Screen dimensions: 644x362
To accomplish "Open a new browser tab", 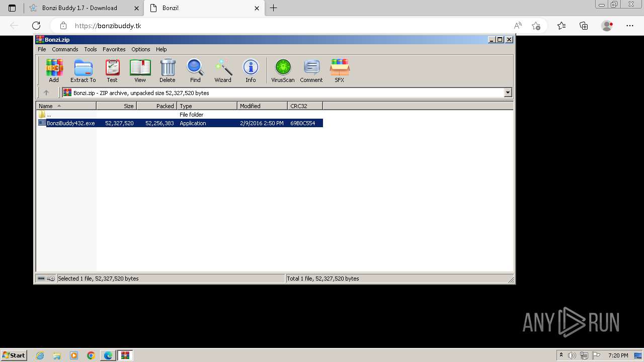I will pos(273,8).
